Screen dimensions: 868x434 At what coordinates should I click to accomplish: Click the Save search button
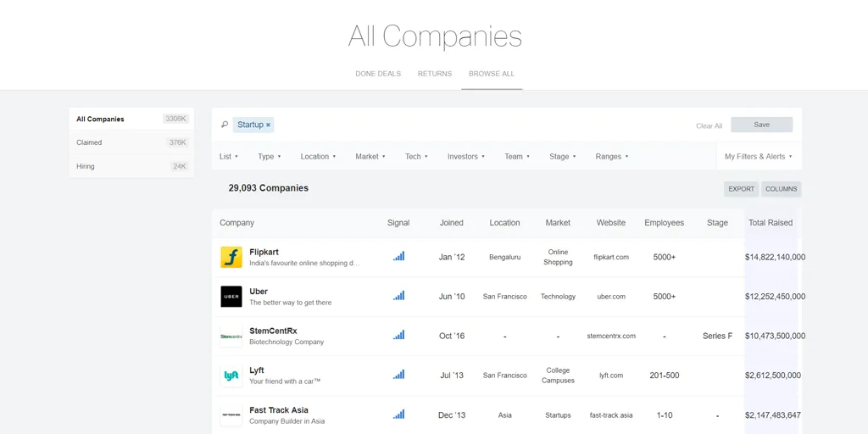pos(762,125)
